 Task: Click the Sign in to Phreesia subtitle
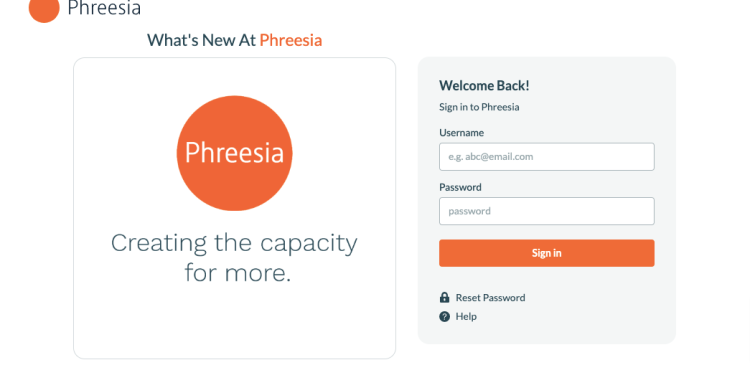click(x=479, y=107)
